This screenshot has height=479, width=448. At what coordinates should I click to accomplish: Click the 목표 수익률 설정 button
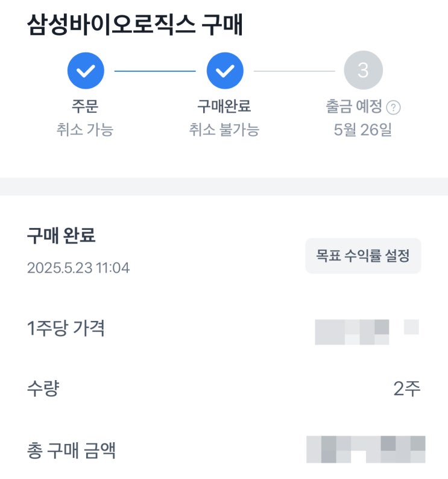(x=363, y=256)
